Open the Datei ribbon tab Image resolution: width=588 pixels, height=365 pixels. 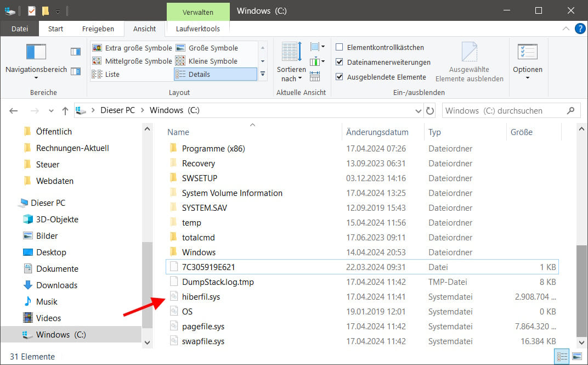(20, 29)
